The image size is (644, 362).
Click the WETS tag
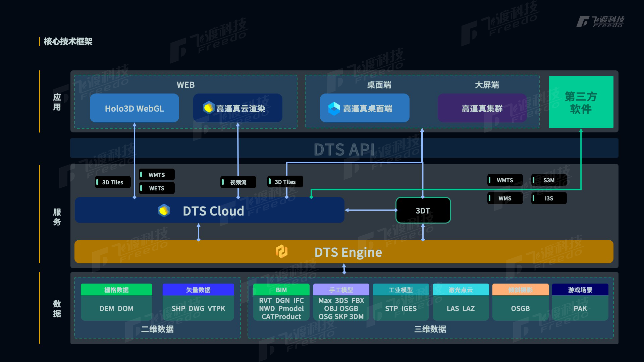157,188
